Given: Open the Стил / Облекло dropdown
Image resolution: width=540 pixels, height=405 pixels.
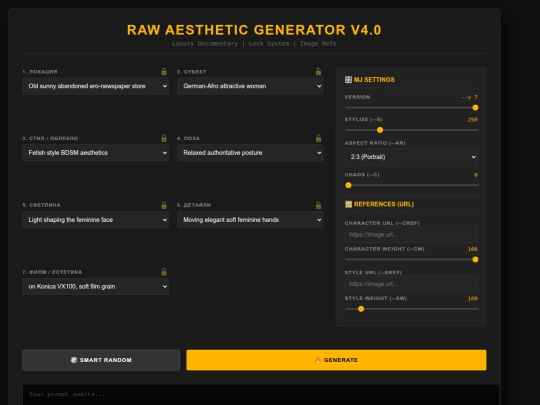Looking at the screenshot, I should pyautogui.click(x=95, y=153).
